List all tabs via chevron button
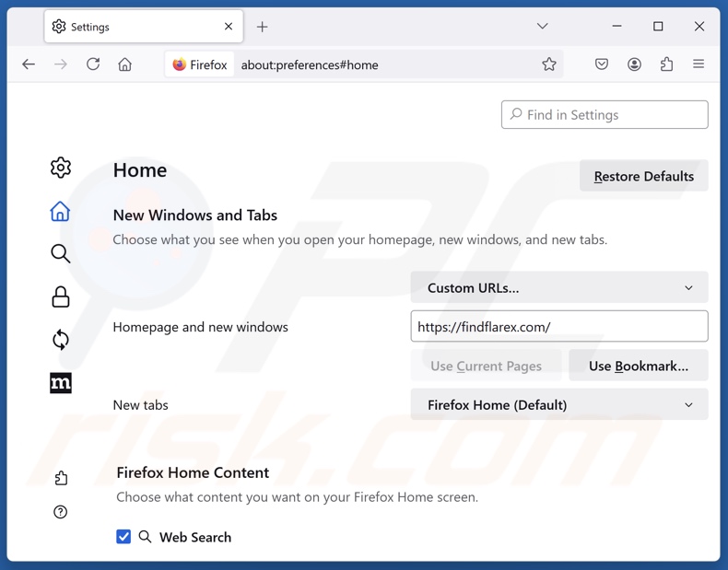The image size is (728, 570). 542,26
